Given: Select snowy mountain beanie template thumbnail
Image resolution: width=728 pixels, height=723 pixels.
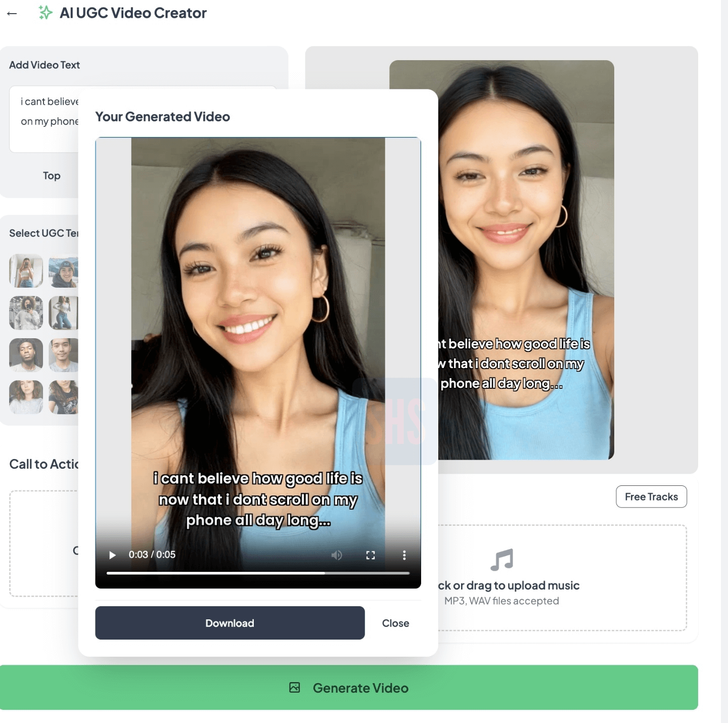Looking at the screenshot, I should (64, 271).
